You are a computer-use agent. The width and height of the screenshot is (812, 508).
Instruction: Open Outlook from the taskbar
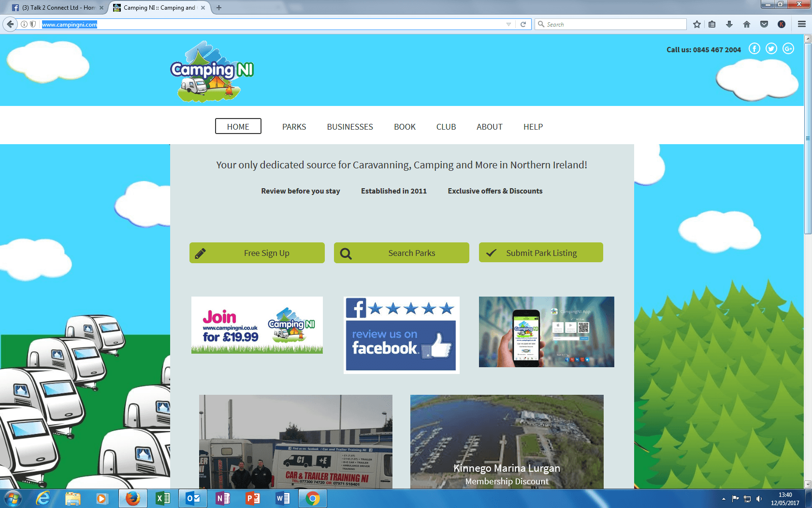tap(193, 498)
